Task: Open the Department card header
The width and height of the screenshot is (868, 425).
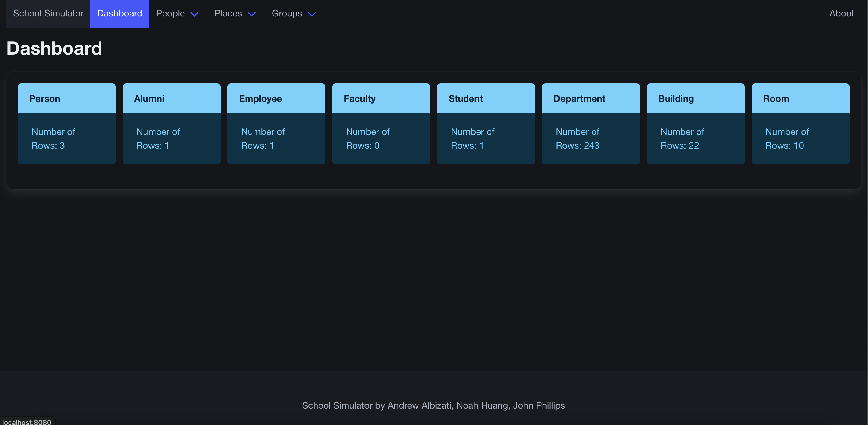Action: [590, 99]
